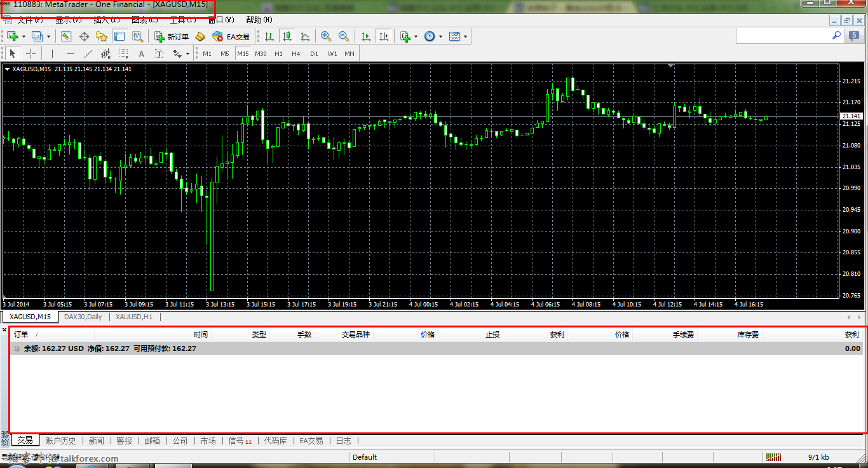
Task: Select the horizontal line tool
Action: tap(70, 53)
